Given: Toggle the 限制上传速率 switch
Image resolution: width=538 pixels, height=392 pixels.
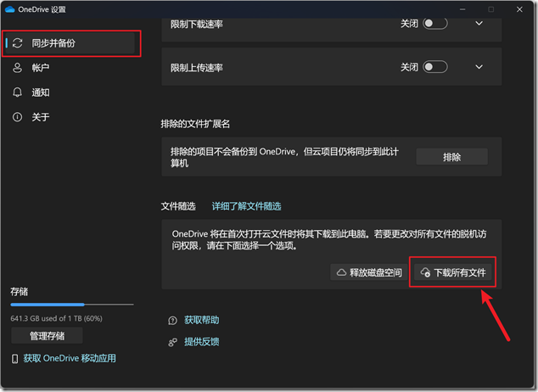Looking at the screenshot, I should [x=435, y=67].
